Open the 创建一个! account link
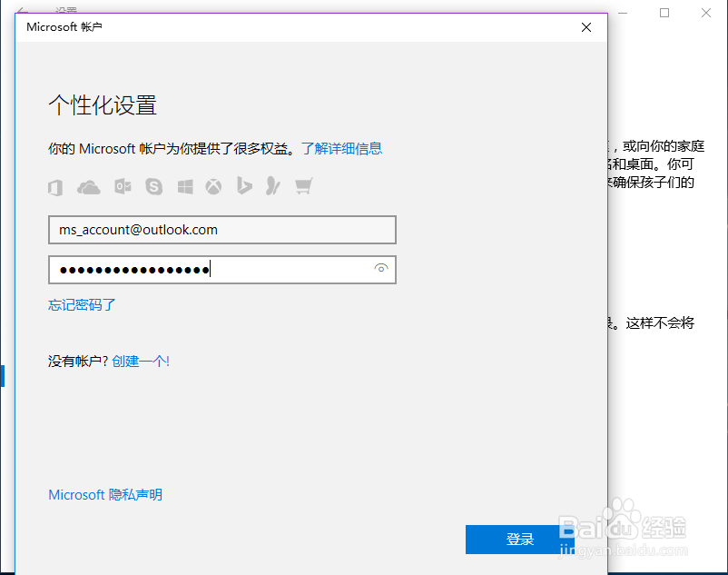The width and height of the screenshot is (728, 575). coord(141,361)
